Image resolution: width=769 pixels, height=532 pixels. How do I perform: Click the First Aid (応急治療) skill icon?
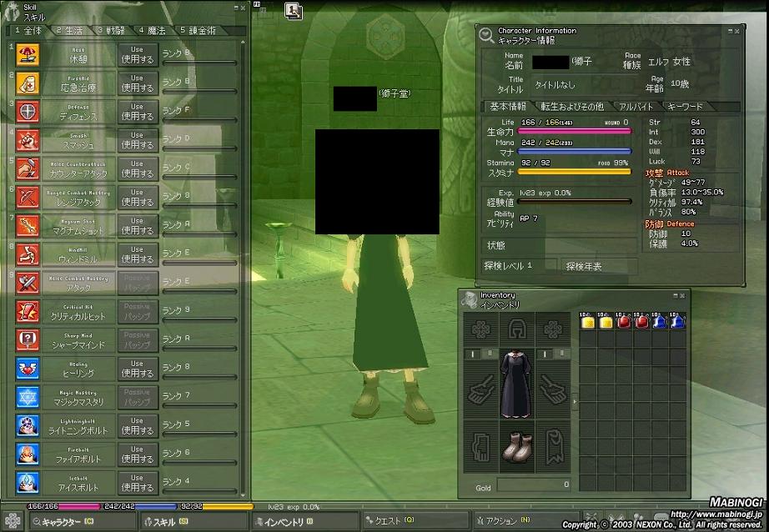pyautogui.click(x=28, y=83)
